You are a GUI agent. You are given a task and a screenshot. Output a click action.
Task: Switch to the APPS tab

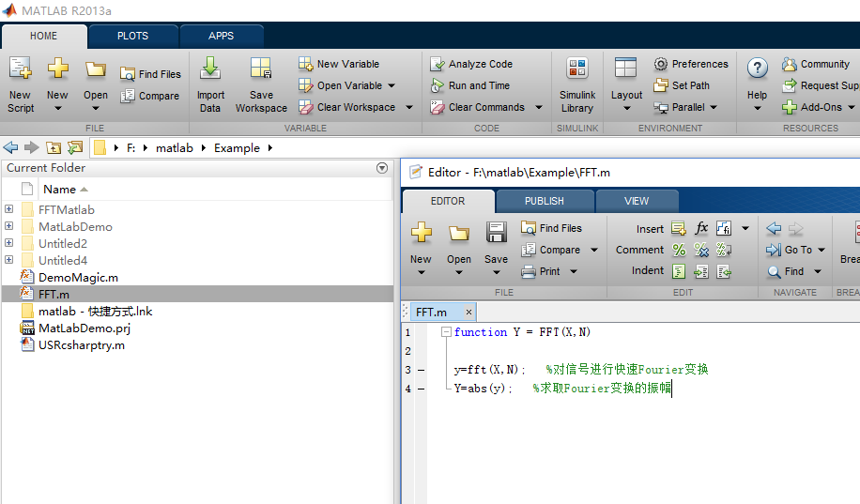click(221, 37)
